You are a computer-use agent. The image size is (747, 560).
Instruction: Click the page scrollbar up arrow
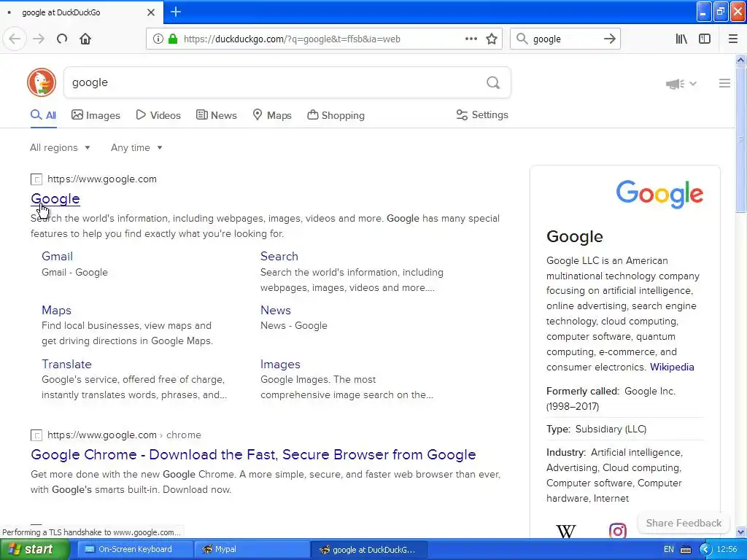(x=741, y=60)
